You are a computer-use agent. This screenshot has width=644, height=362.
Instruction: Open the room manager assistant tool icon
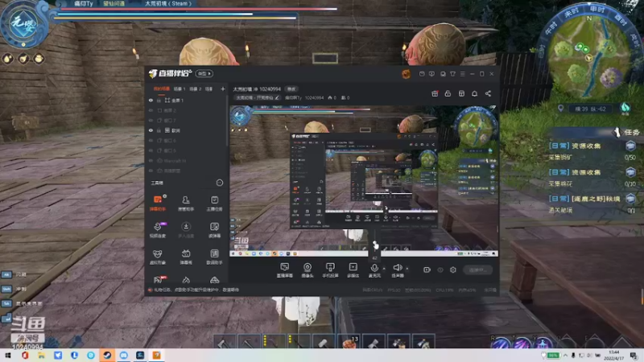[x=186, y=203]
